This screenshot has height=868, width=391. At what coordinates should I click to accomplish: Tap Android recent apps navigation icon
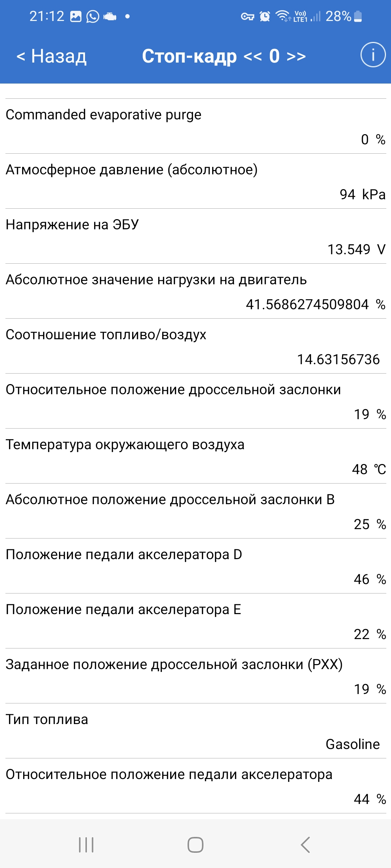point(86,845)
